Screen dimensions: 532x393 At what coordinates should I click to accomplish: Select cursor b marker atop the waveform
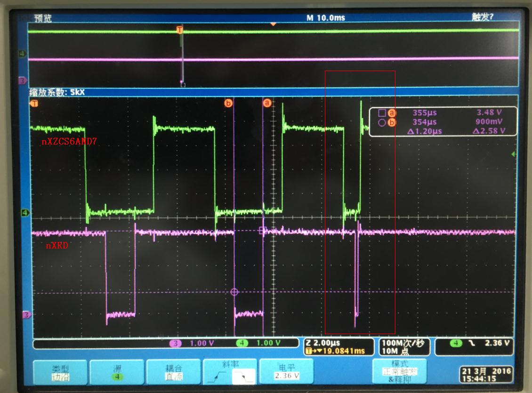228,103
